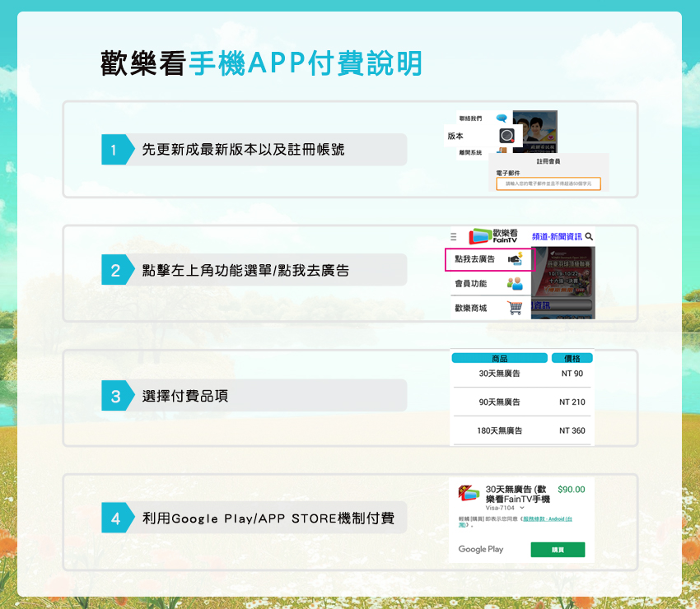The width and height of the screenshot is (700, 609).
Task: Click step 4 text about Google Play payment
Action: [268, 518]
